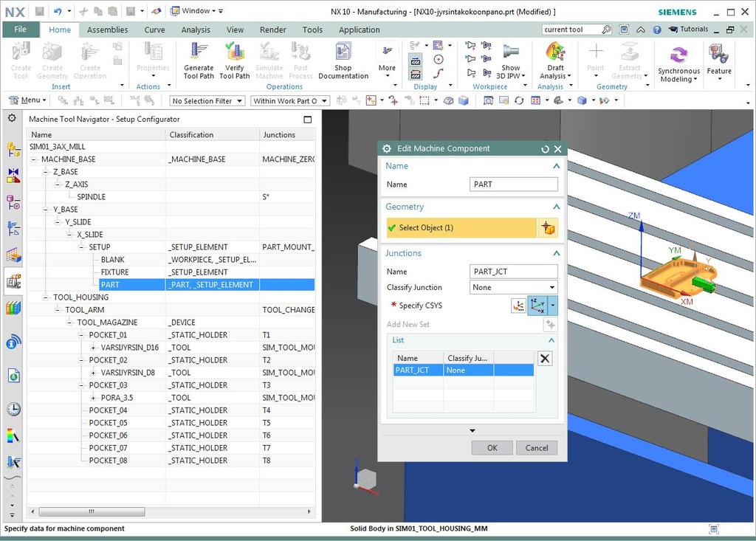Open the No Selection Filter dropdown
Screen dimensions: 756x541
pos(207,101)
